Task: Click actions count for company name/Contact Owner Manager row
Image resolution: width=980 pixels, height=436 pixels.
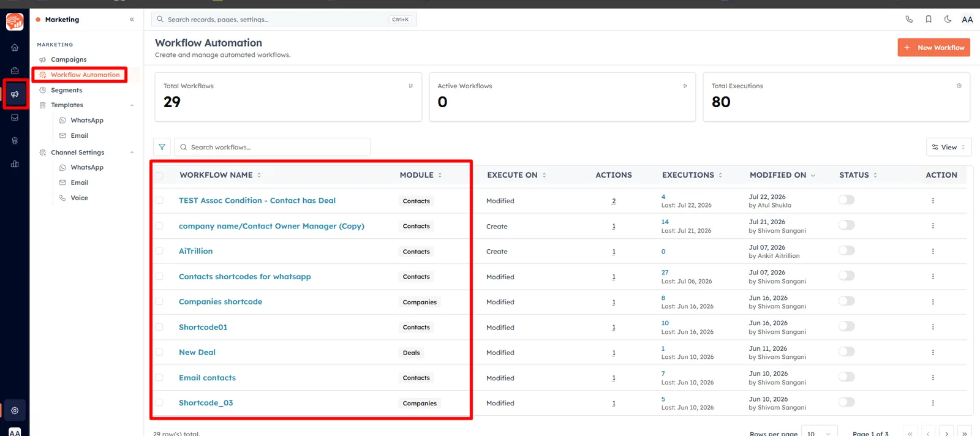Action: [x=614, y=227]
